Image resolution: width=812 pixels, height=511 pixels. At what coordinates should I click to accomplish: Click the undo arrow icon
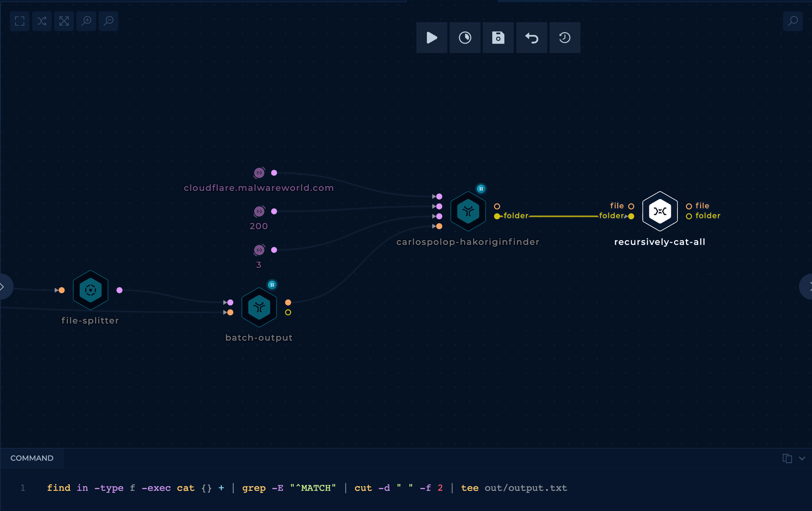coord(532,38)
